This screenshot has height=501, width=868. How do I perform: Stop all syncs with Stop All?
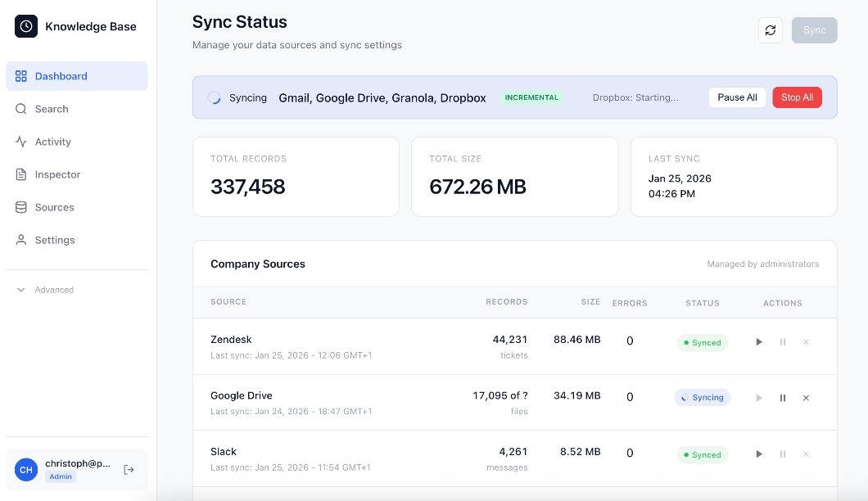coord(797,97)
